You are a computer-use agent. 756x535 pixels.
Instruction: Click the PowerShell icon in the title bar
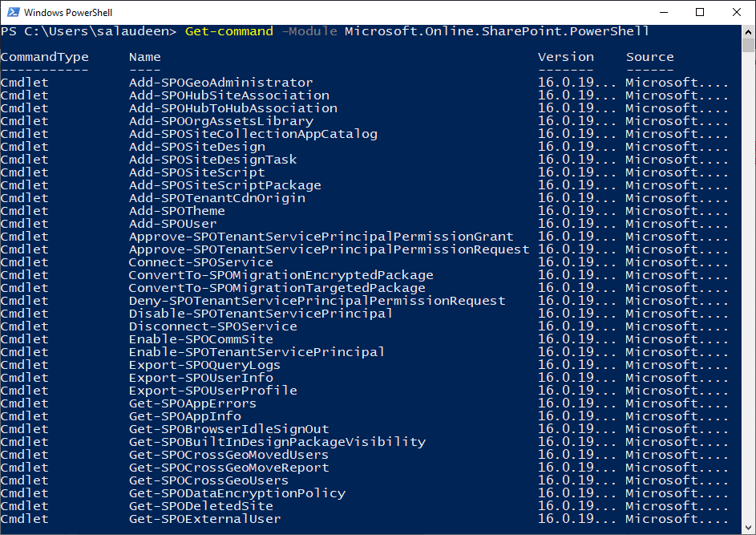[x=14, y=12]
